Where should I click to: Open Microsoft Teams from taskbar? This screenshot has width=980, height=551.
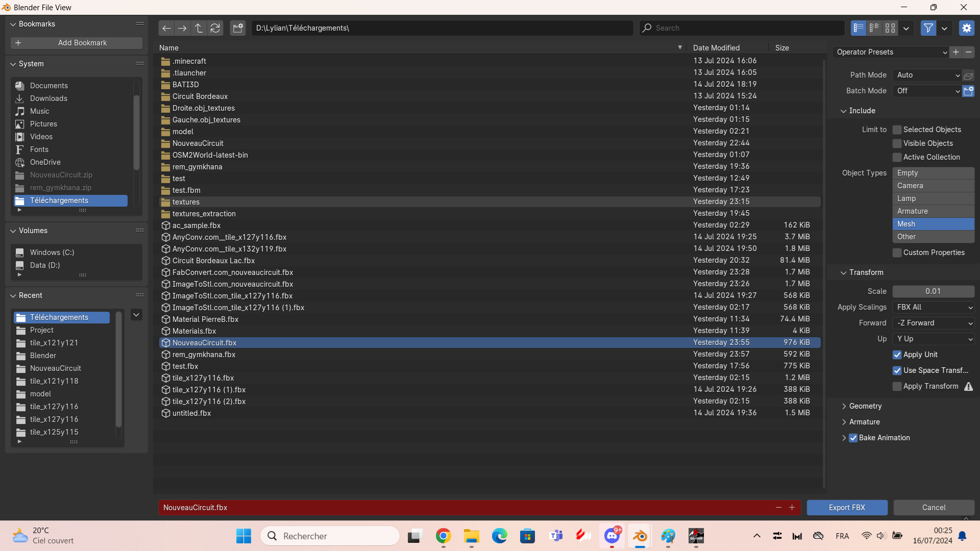tap(555, 536)
